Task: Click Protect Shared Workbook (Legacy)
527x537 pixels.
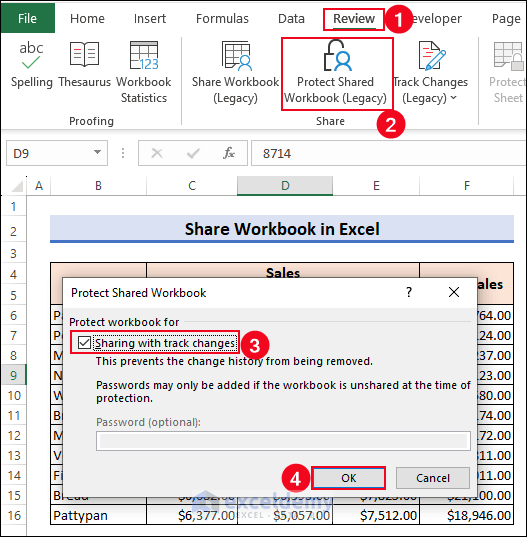Action: 335,73
